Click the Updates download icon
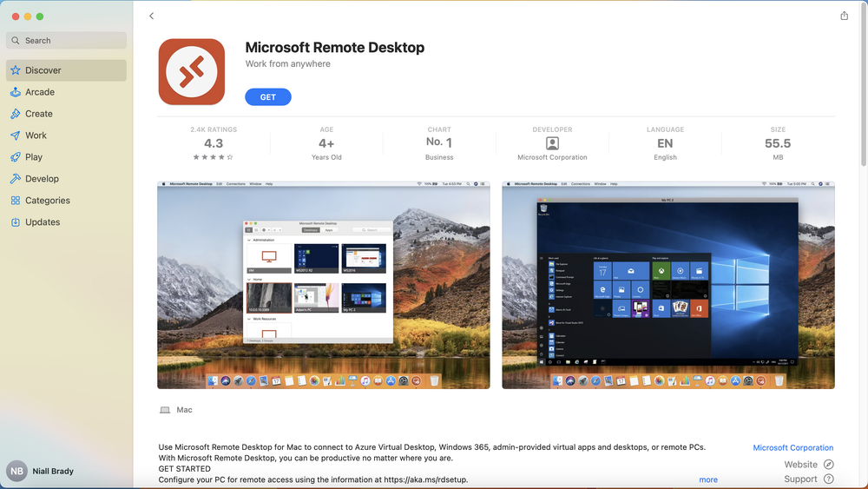The image size is (868, 489). click(16, 222)
